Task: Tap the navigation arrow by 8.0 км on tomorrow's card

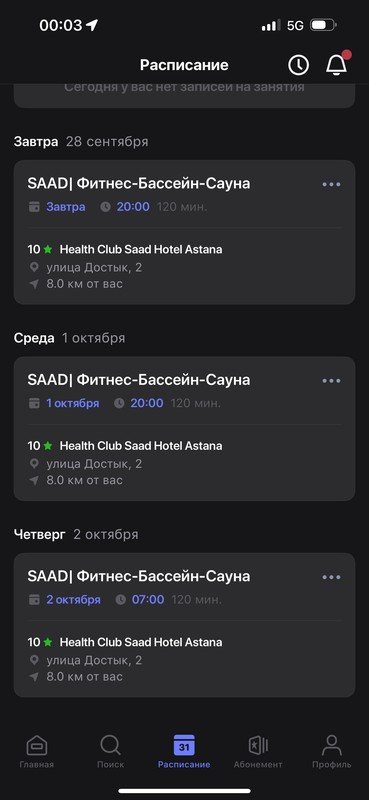Action: 34,284
